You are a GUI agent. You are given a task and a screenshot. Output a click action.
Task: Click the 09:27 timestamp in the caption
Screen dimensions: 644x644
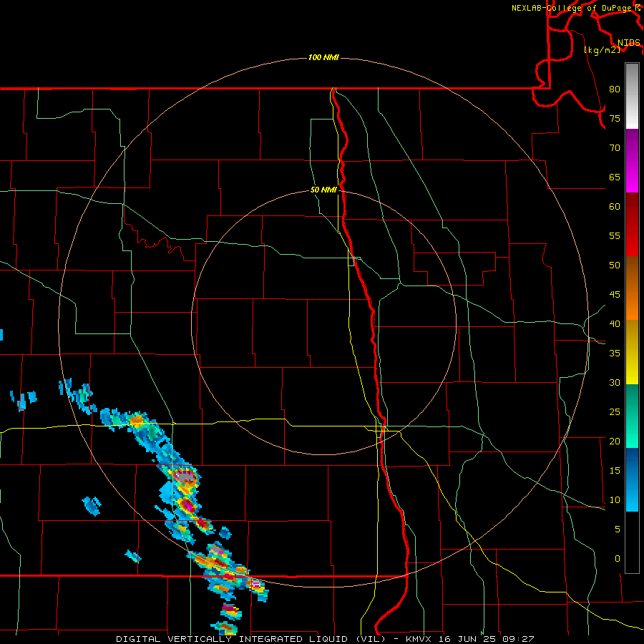tap(517, 639)
